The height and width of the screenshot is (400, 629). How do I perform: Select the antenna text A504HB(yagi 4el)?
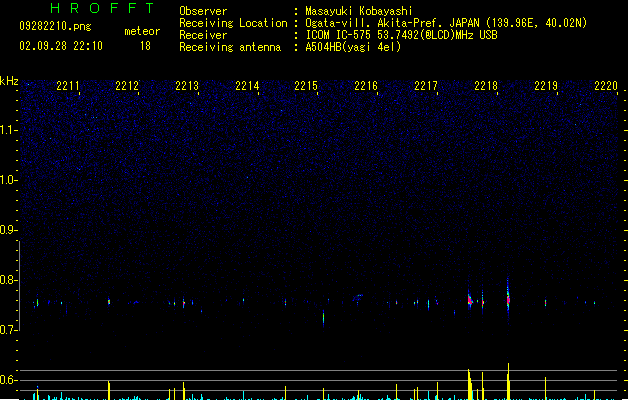pos(353,47)
